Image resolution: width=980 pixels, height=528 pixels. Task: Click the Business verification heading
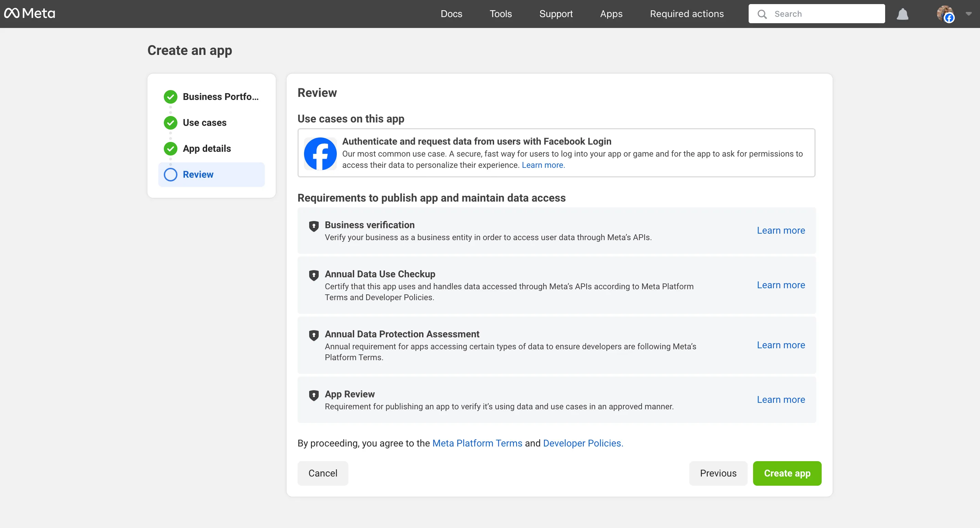pyautogui.click(x=370, y=225)
